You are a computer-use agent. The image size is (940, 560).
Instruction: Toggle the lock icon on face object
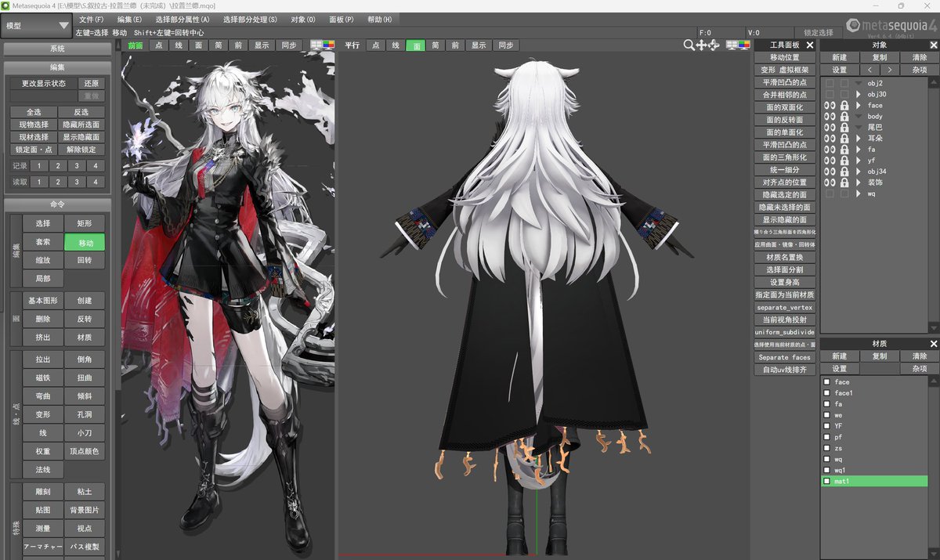[844, 105]
